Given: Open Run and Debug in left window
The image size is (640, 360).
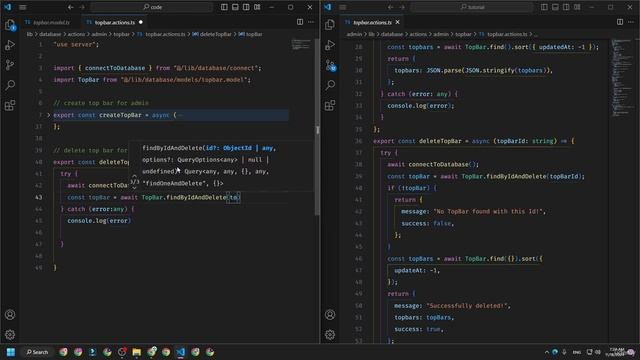Looking at the screenshot, I should point(10,45).
